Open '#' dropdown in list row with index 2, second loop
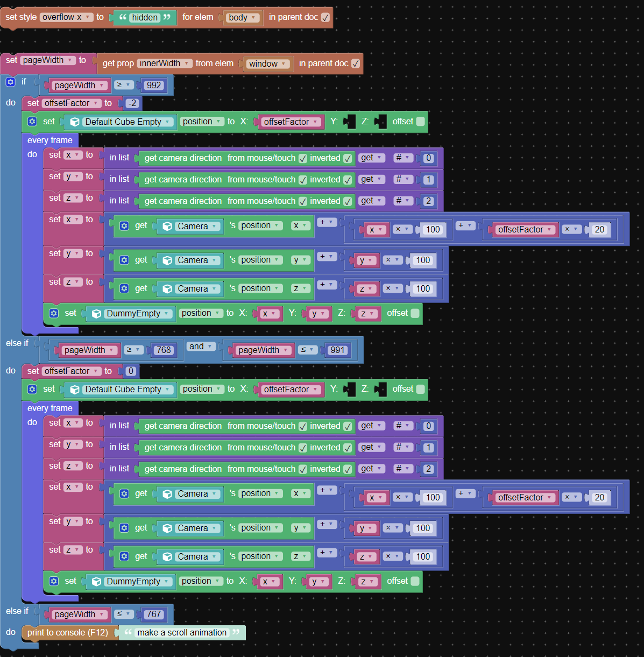The height and width of the screenshot is (657, 644). click(403, 469)
